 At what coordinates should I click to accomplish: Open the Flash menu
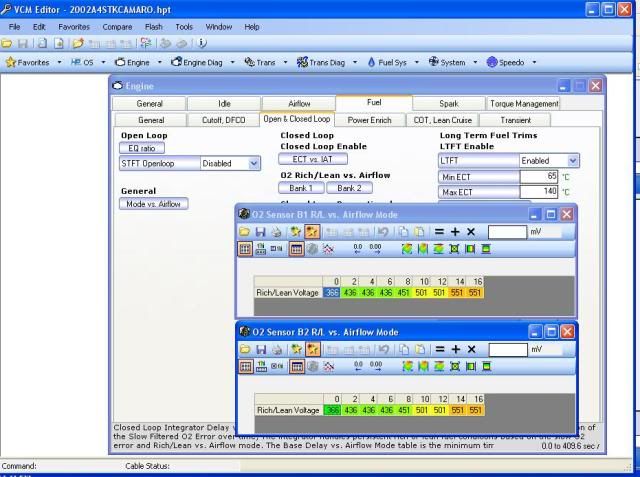(153, 26)
